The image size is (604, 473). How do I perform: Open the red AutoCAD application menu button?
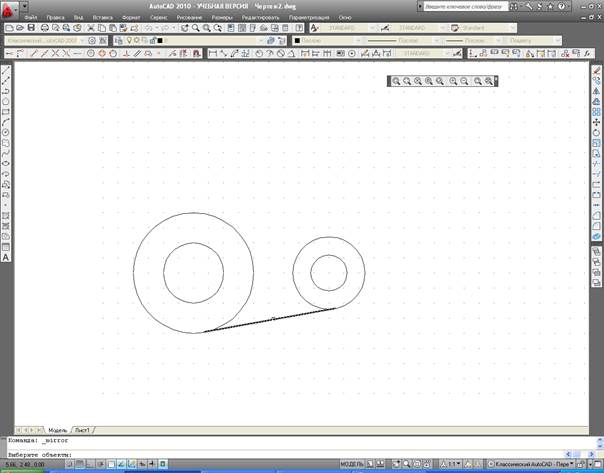tap(9, 9)
